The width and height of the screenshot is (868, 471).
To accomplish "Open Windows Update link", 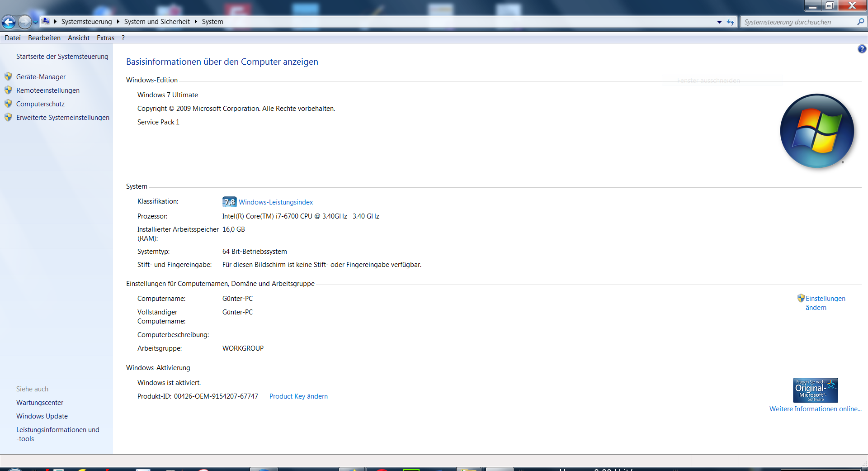I will [42, 416].
